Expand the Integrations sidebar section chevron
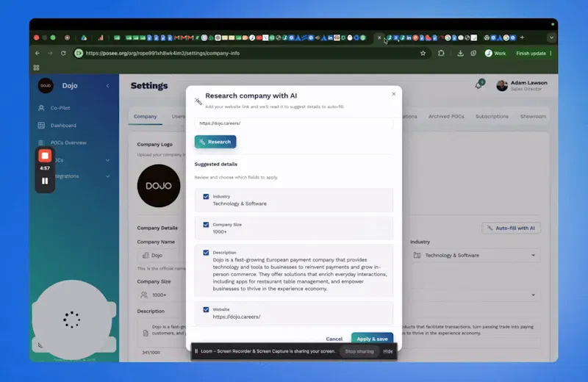The height and width of the screenshot is (382, 588). pyautogui.click(x=107, y=176)
